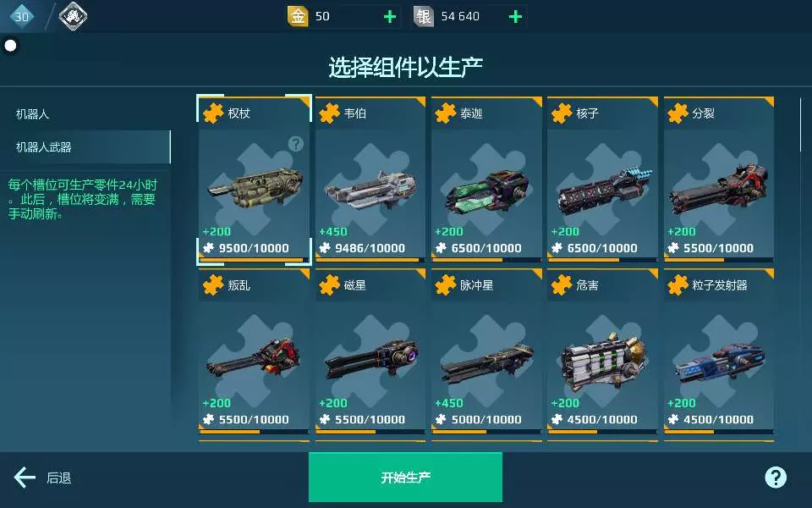Click the back arrow icon next to 后退
The image size is (812, 508).
[25, 478]
